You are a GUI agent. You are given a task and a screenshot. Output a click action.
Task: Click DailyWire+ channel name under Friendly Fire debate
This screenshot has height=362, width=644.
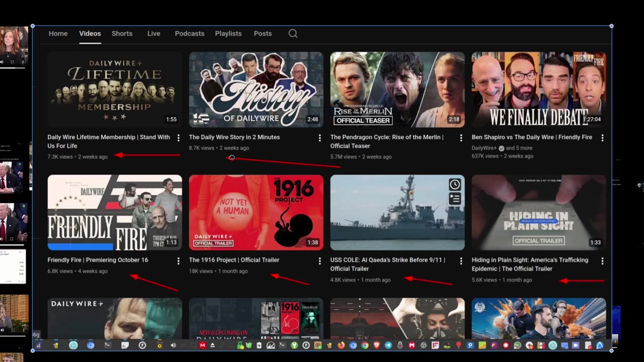click(484, 148)
